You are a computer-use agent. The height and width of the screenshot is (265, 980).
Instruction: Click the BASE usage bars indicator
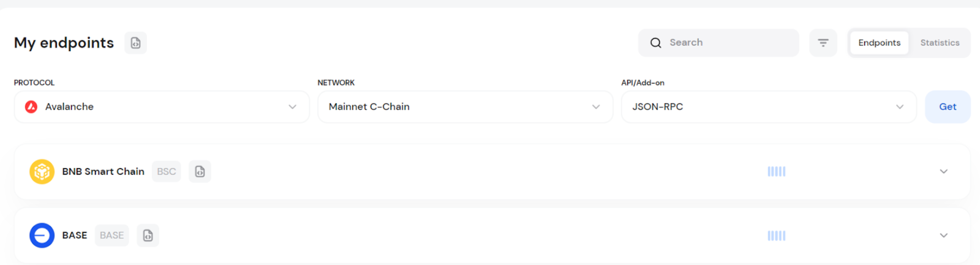pyautogui.click(x=776, y=236)
